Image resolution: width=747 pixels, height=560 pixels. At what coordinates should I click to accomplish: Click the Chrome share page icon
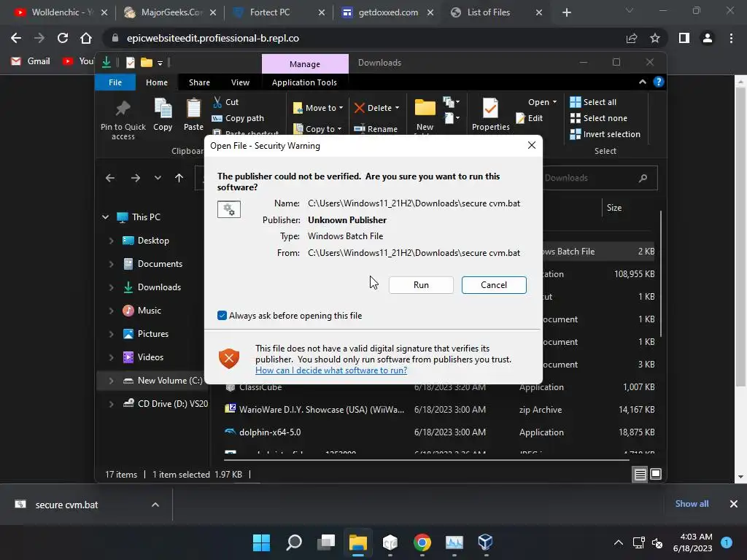(632, 38)
